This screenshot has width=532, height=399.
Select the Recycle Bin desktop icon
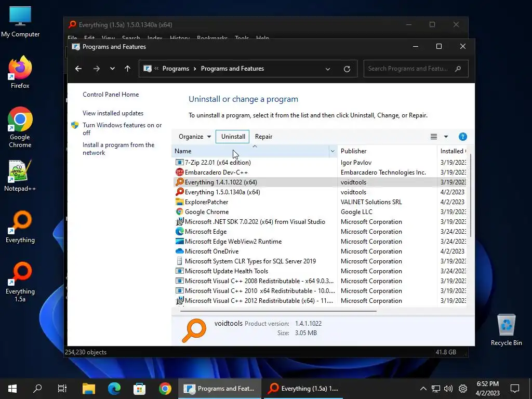[506, 330]
